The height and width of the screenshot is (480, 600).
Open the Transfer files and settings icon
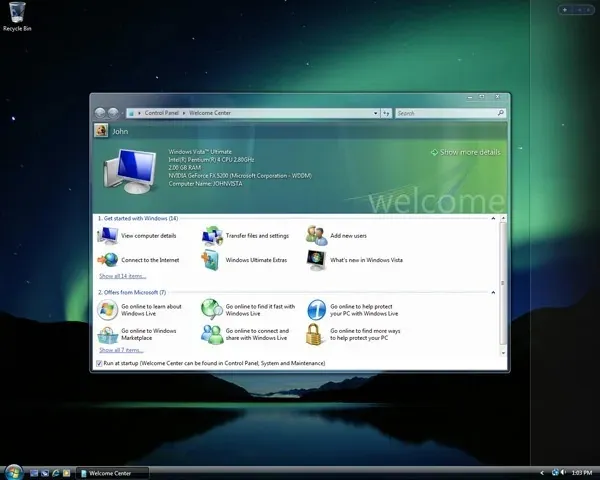[x=212, y=236]
